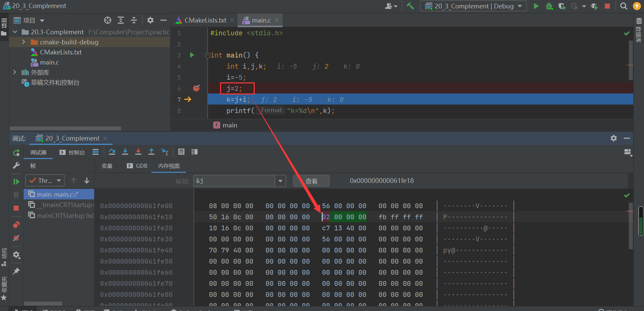Viewport: 644px width, 311px height.
Task: Click Show Execution Point icon
Action: coord(96,152)
